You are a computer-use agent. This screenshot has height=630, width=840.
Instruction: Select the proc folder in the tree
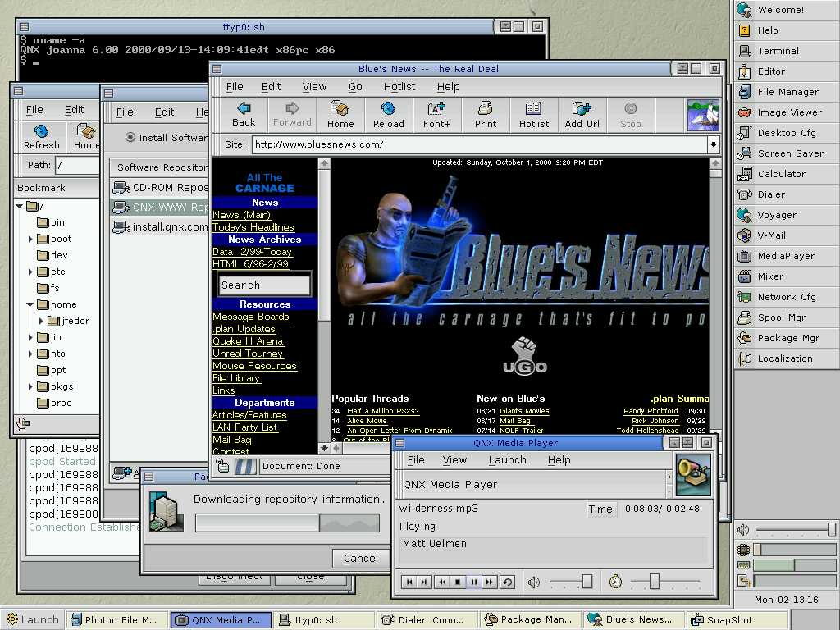point(54,403)
